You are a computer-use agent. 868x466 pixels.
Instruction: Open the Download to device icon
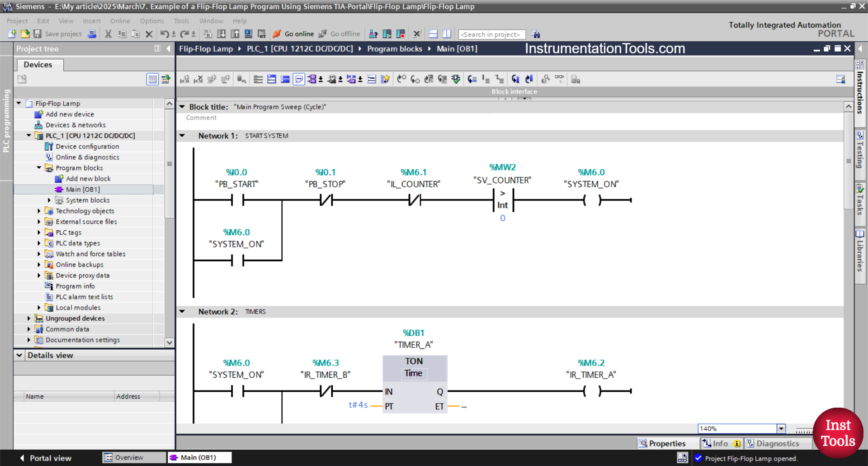tap(221, 34)
